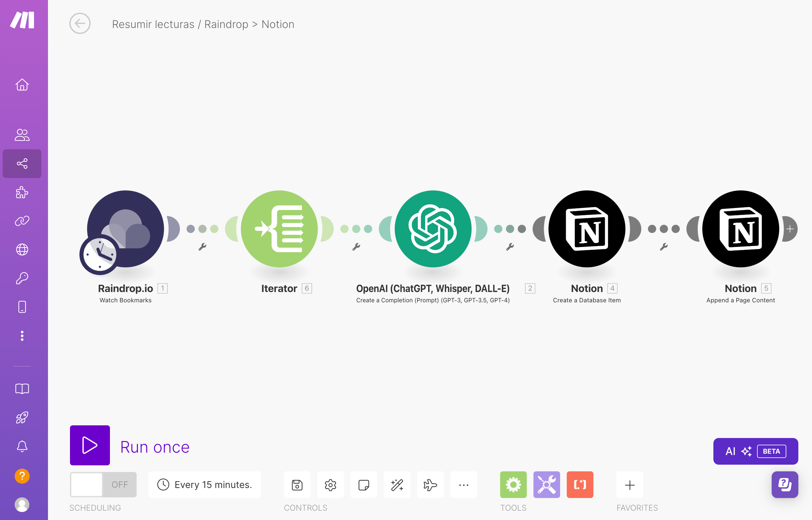Click wrench filter between Raindrop.io and Iterator

[x=202, y=247]
